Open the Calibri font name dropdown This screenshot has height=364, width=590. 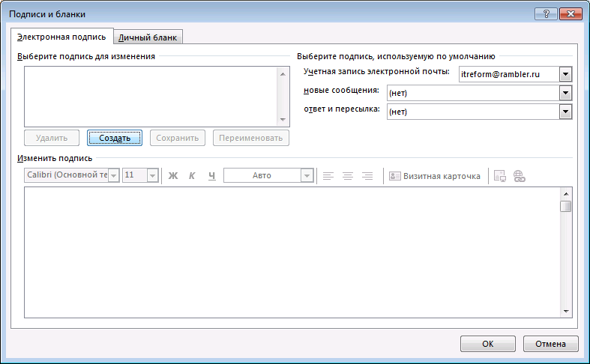(x=114, y=175)
